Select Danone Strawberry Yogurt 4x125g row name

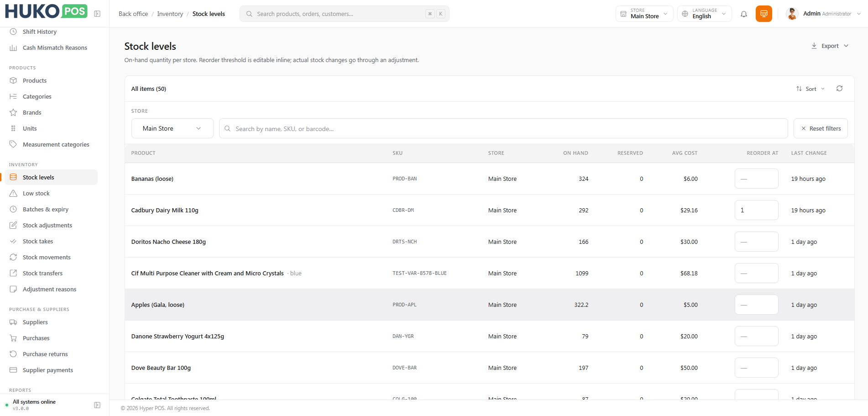(x=178, y=336)
